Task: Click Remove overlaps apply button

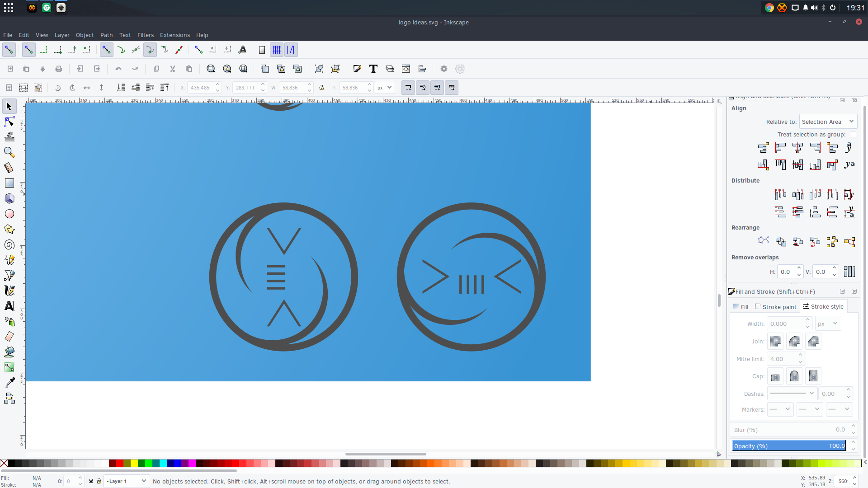Action: coord(849,272)
